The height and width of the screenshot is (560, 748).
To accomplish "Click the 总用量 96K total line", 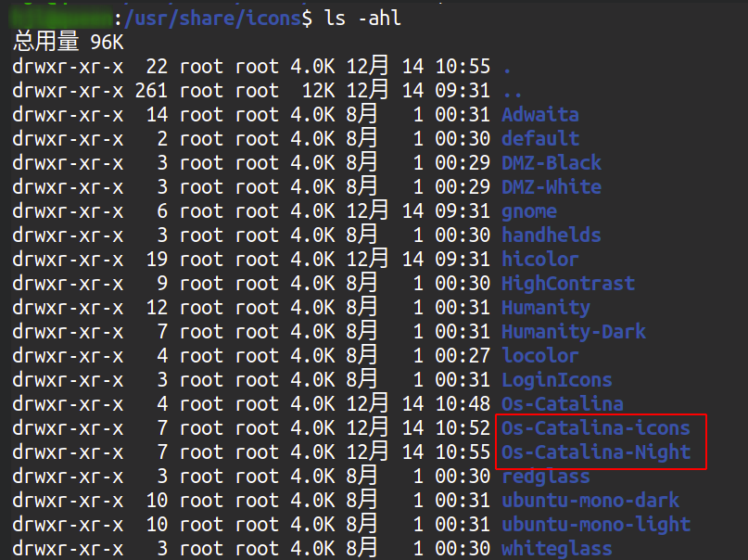I will [x=69, y=42].
